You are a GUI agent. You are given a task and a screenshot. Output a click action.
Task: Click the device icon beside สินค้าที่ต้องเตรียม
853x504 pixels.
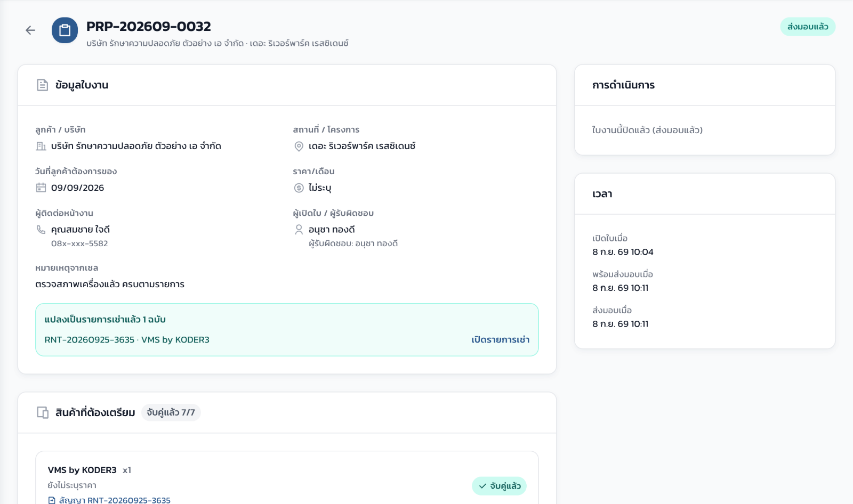pyautogui.click(x=43, y=412)
